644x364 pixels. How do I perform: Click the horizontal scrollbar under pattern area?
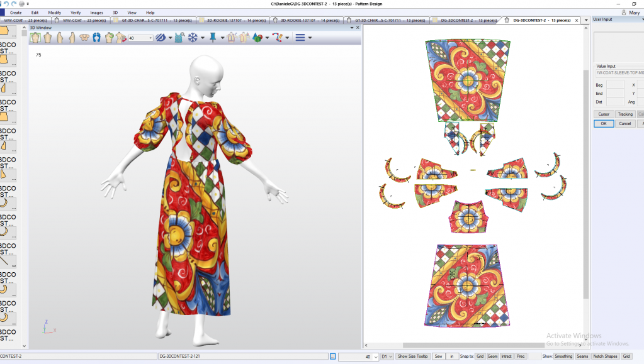(x=472, y=345)
